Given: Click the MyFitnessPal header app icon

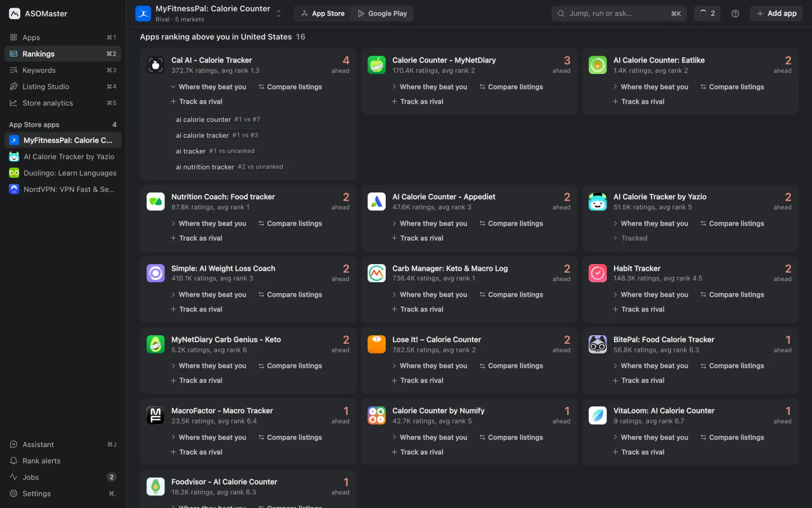Looking at the screenshot, I should (x=143, y=14).
